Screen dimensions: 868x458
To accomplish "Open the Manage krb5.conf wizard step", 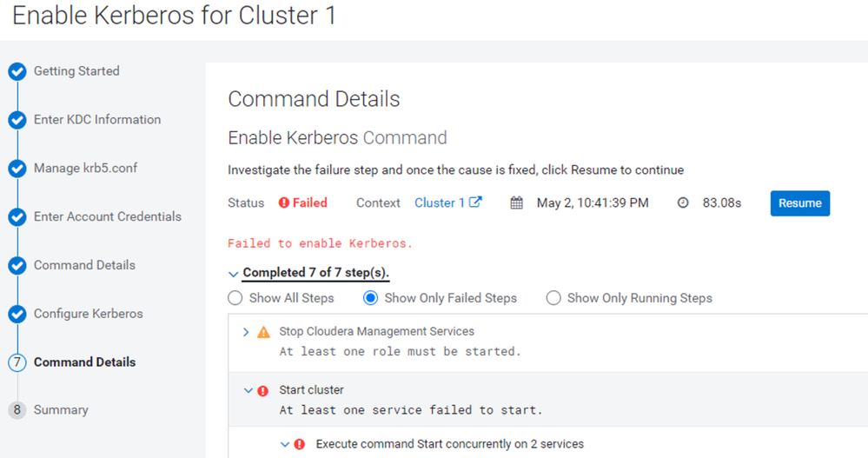I will click(85, 168).
